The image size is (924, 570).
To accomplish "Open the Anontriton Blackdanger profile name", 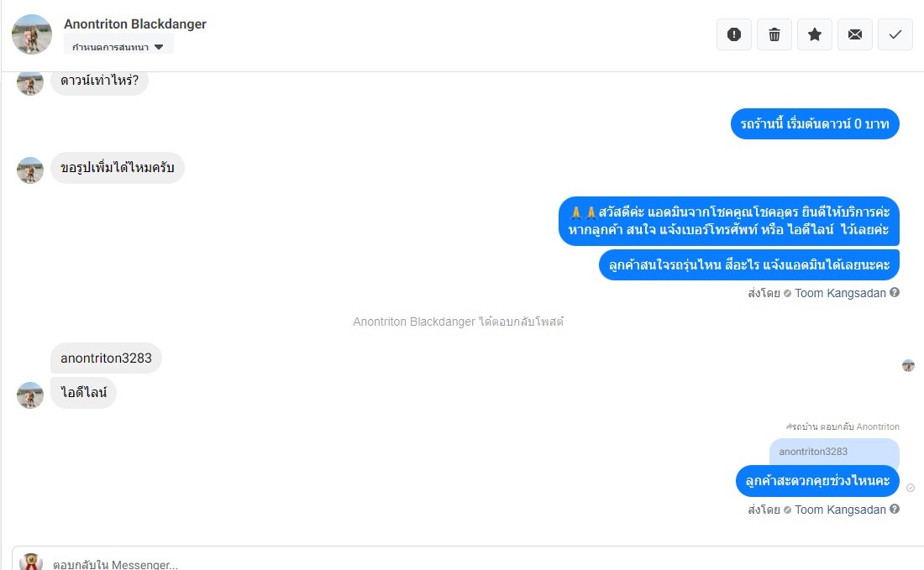I will pyautogui.click(x=135, y=24).
